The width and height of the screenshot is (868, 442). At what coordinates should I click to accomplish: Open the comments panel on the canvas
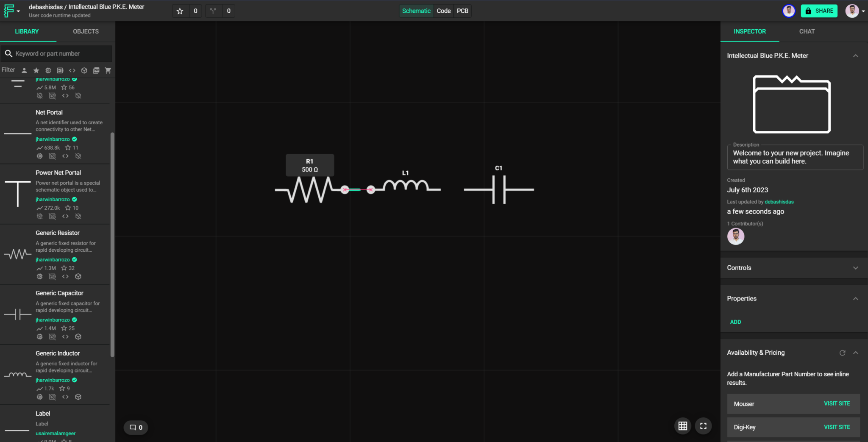click(x=136, y=427)
